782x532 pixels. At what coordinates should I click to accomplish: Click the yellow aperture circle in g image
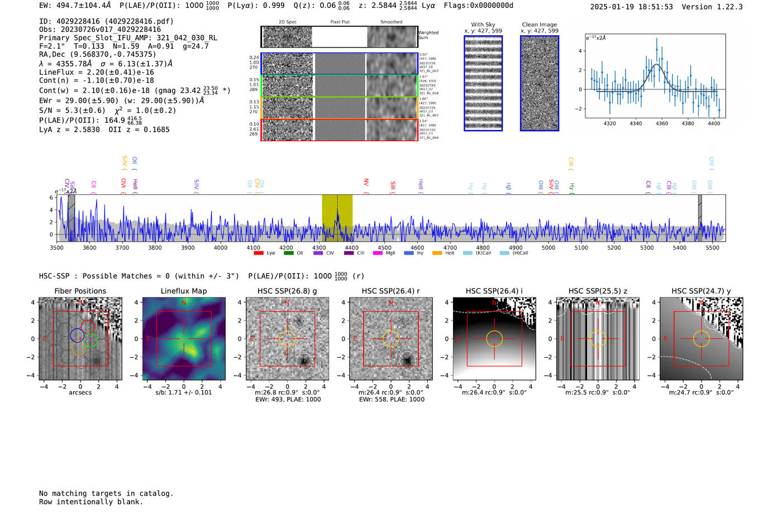(x=287, y=339)
